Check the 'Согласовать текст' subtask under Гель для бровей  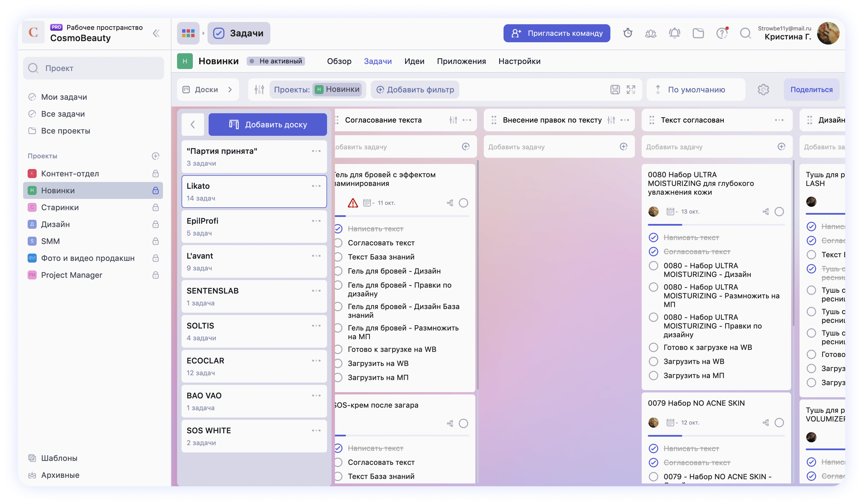[x=338, y=243]
